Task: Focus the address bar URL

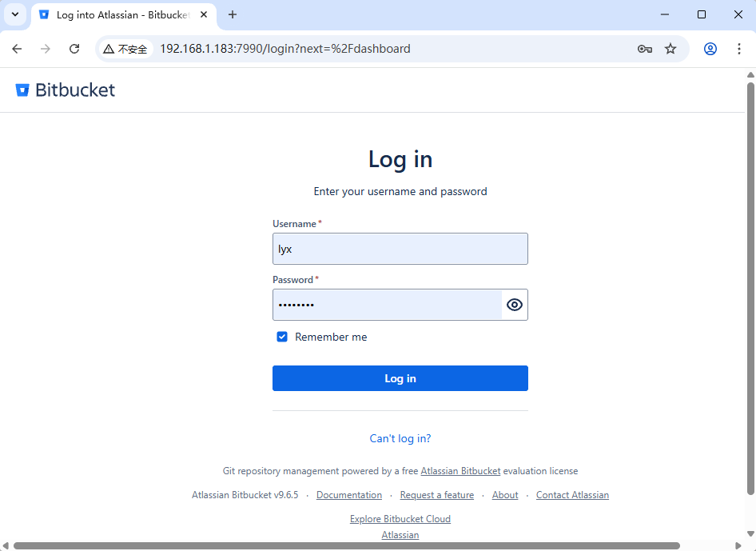Action: [x=285, y=49]
